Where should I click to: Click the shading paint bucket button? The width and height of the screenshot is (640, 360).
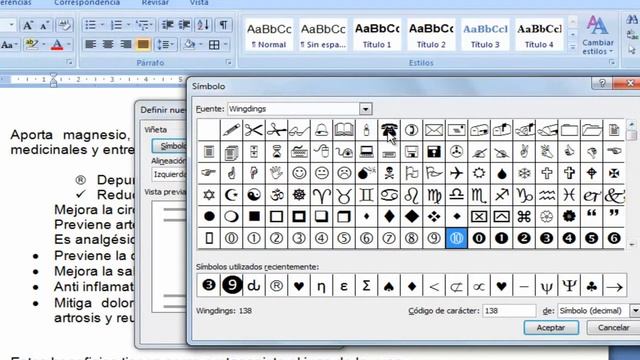[x=189, y=44]
